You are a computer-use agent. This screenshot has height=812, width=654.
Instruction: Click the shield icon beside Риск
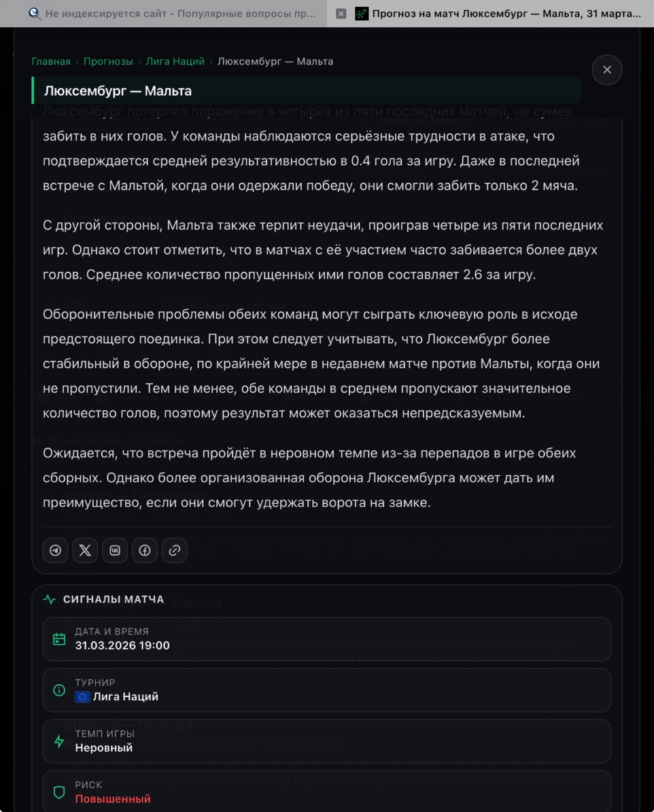tap(59, 792)
